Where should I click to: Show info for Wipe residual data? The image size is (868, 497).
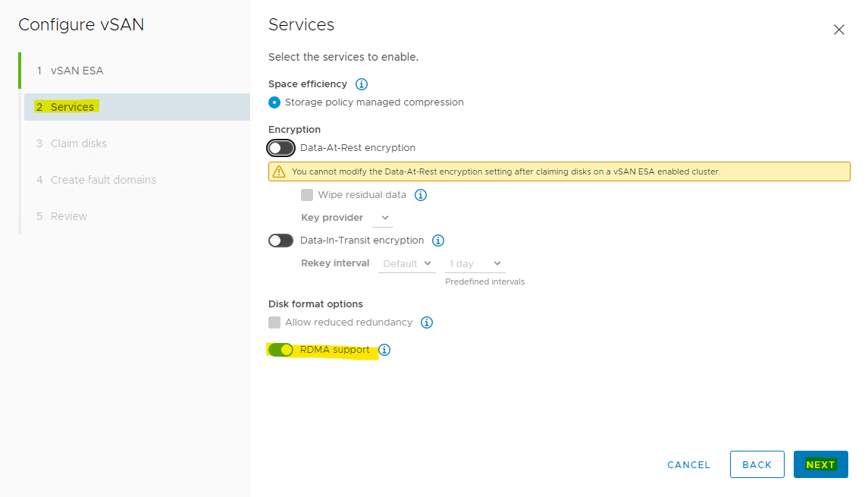(421, 195)
